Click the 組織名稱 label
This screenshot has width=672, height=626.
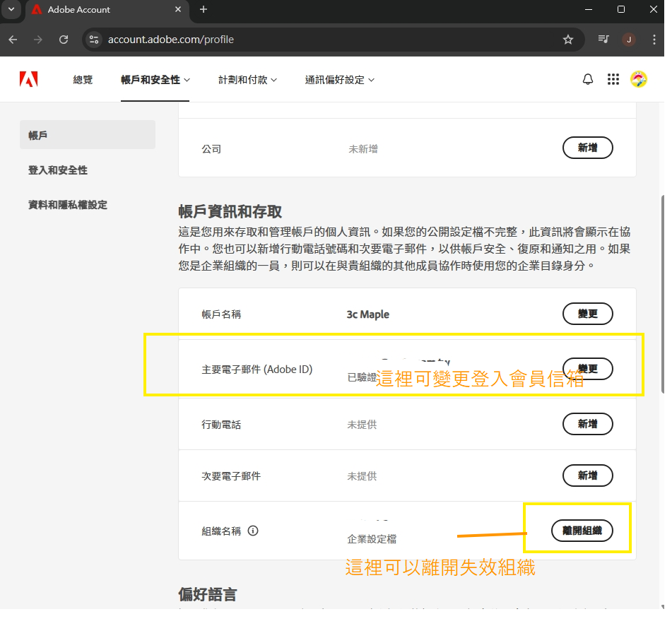[222, 531]
